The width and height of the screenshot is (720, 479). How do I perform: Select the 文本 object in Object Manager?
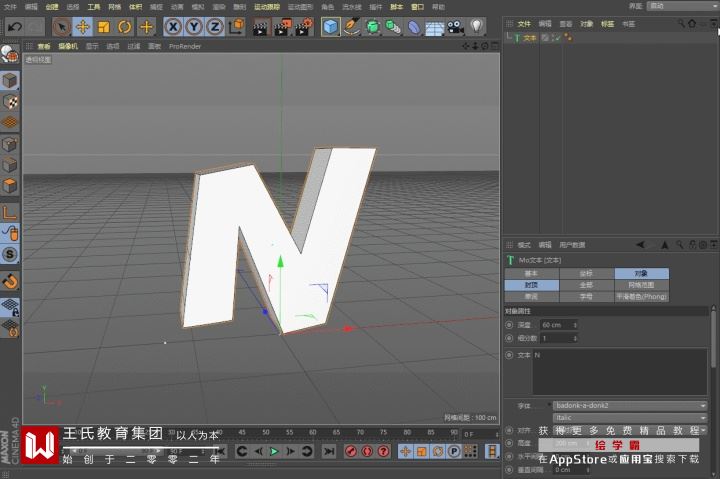pos(529,38)
